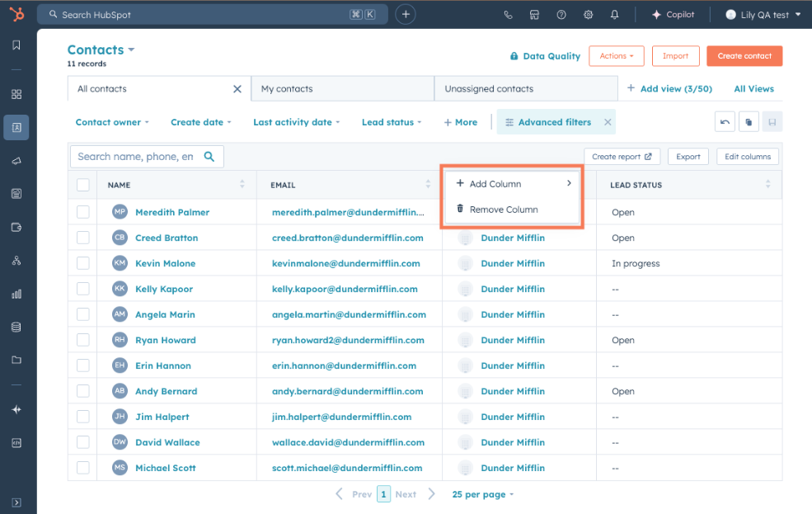Check the box for Kevin Malone
The width and height of the screenshot is (812, 514).
coord(83,263)
